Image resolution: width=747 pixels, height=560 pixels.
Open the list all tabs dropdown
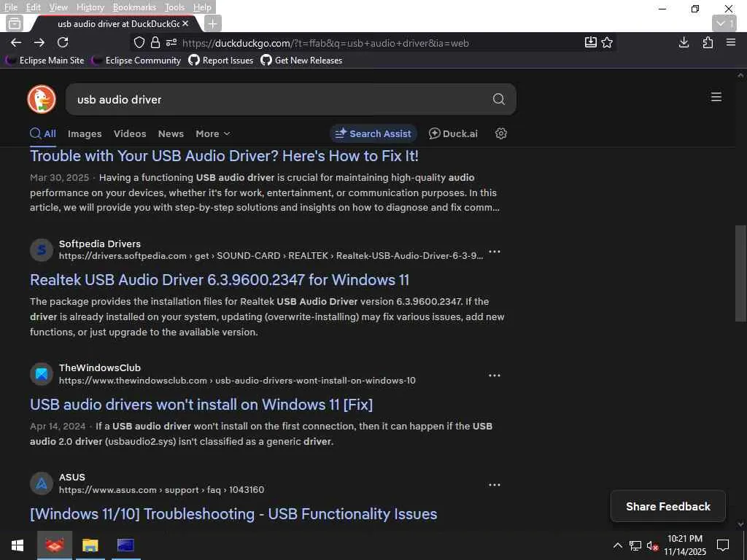pos(724,23)
